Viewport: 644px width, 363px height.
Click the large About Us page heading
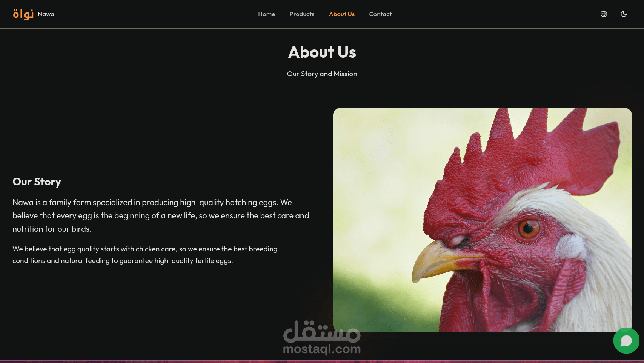pos(322,52)
